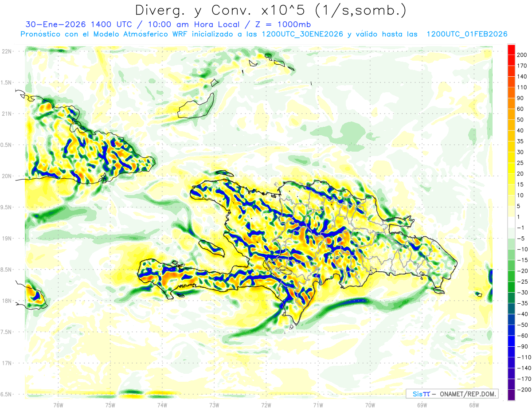
Task: Click the latitude label "18N"
Action: tap(7, 301)
